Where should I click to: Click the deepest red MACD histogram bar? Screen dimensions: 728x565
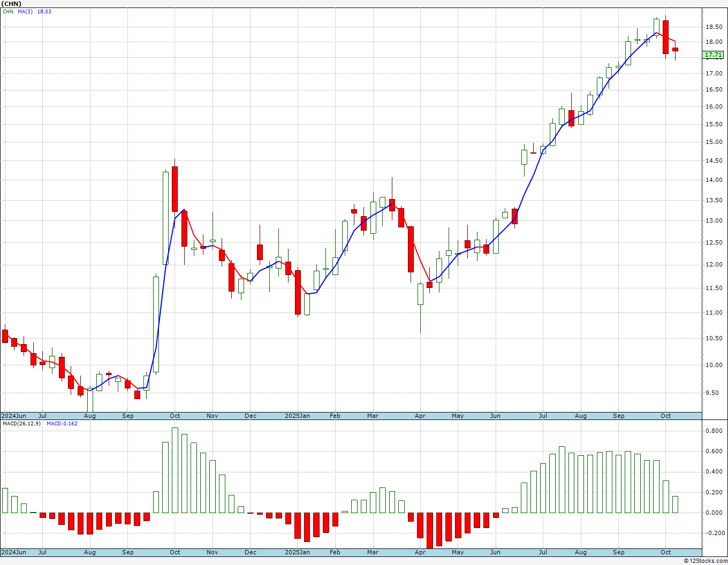point(430,531)
